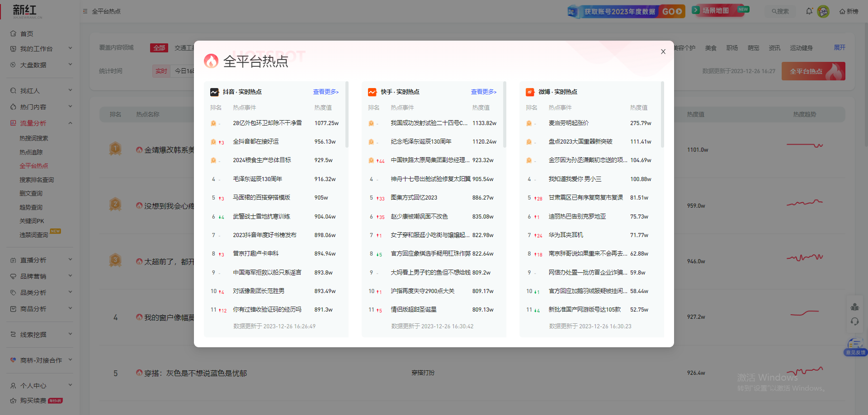Click customer service headset icon at right edge
Image resolution: width=868 pixels, height=415 pixels.
854,322
